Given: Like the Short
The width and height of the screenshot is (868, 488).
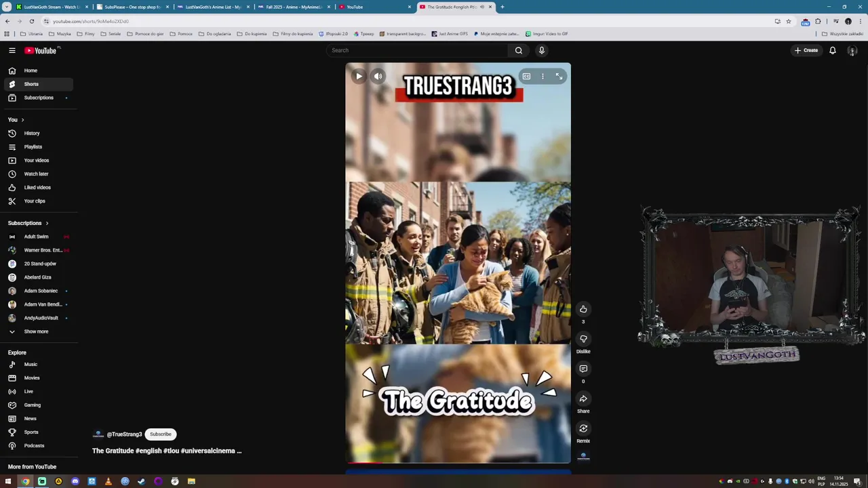Looking at the screenshot, I should tap(583, 309).
